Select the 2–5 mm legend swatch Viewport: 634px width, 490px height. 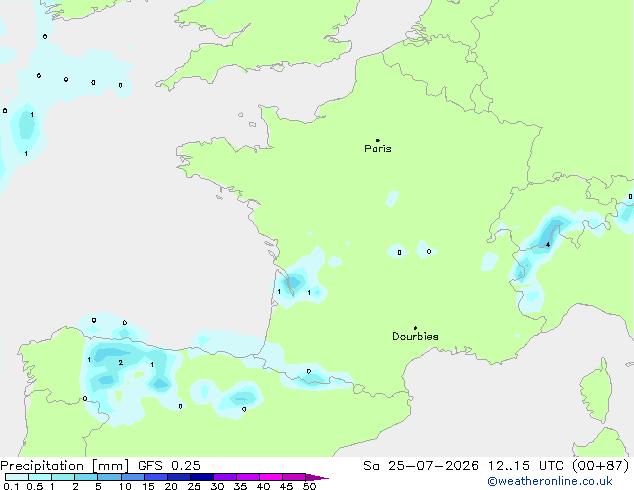coord(86,477)
